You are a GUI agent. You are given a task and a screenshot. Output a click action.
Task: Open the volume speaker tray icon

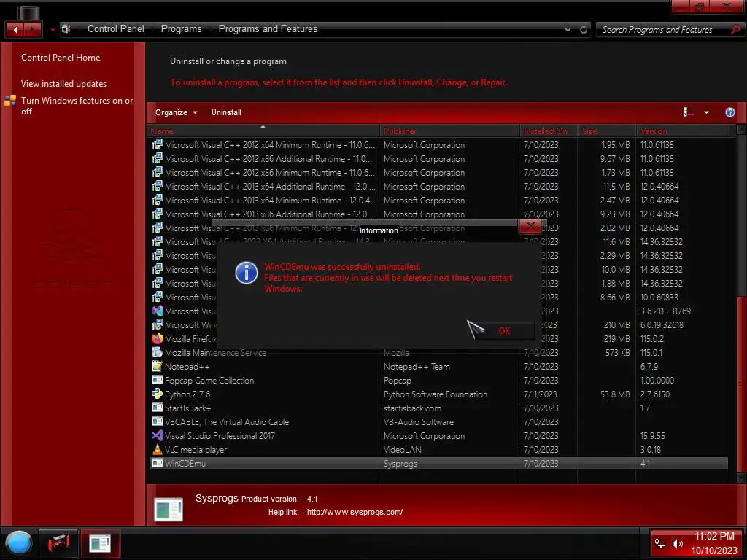678,544
